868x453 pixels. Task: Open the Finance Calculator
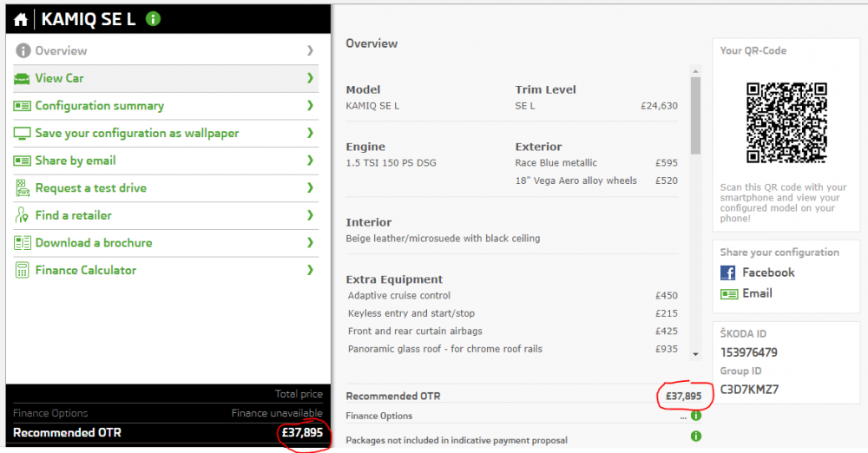pos(166,270)
